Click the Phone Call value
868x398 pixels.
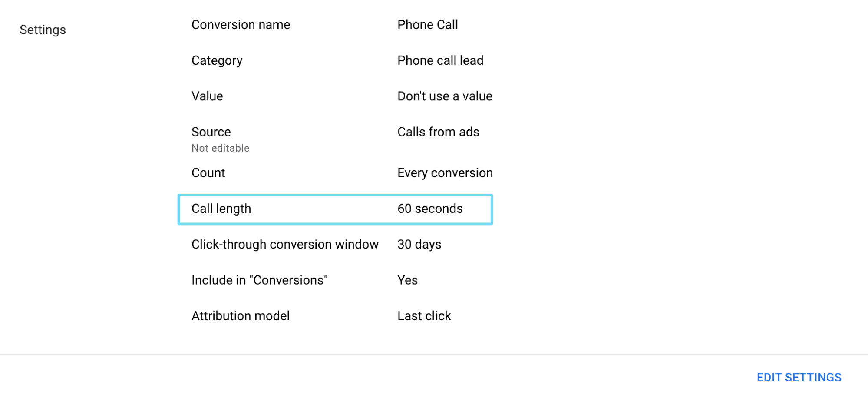pos(428,25)
